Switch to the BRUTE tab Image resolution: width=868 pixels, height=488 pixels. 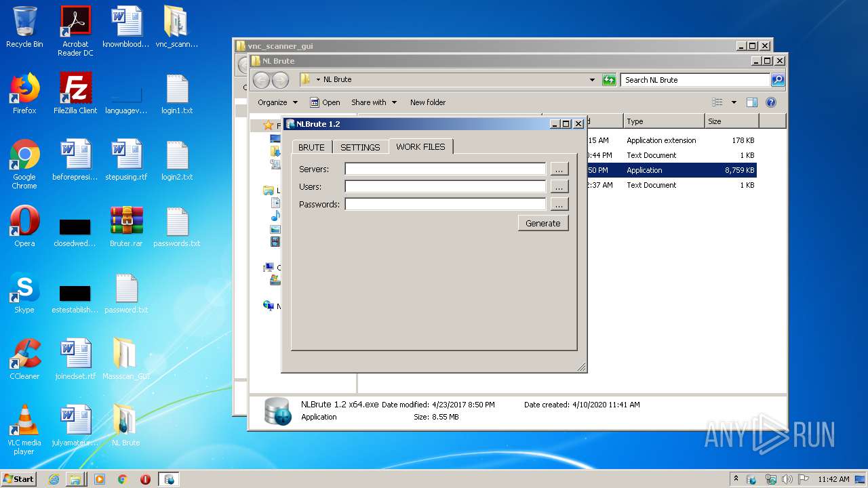pos(312,147)
